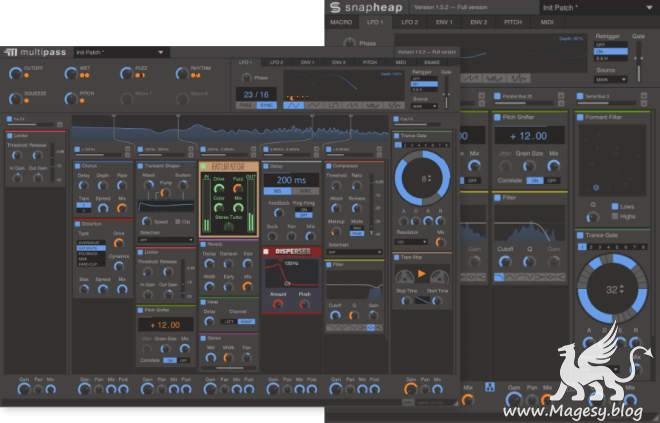Image resolution: width=660 pixels, height=423 pixels.
Task: Switch to the Snapheap ENV 1 tab
Action: 444,22
